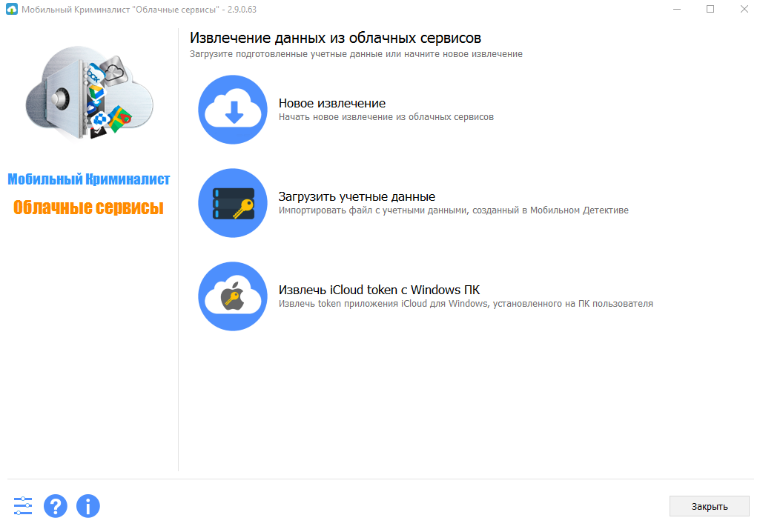Click 'Импортировать файл с учетными данными' description
The width and height of the screenshot is (760, 532).
453,210
